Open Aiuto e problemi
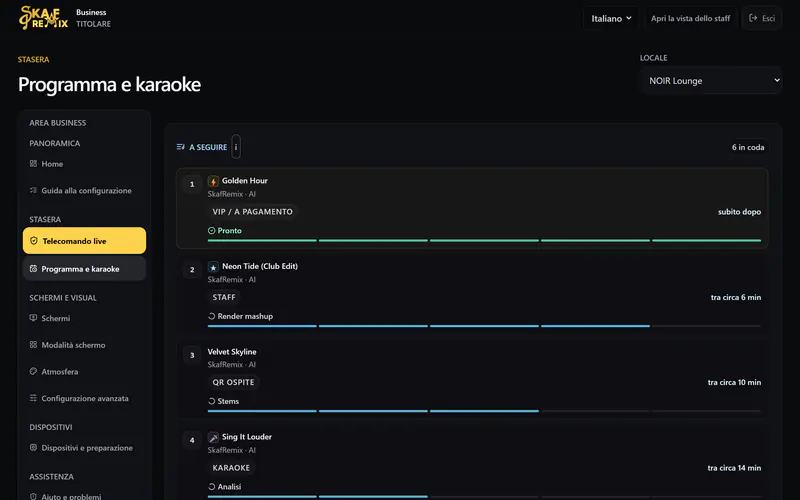Image resolution: width=800 pixels, height=500 pixels. tap(84, 496)
